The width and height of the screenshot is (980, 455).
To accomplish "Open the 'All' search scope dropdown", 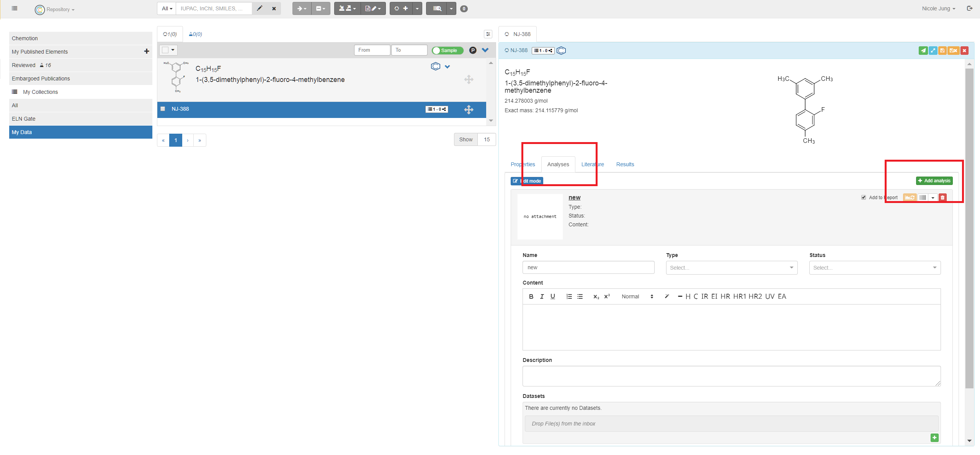I will point(167,8).
